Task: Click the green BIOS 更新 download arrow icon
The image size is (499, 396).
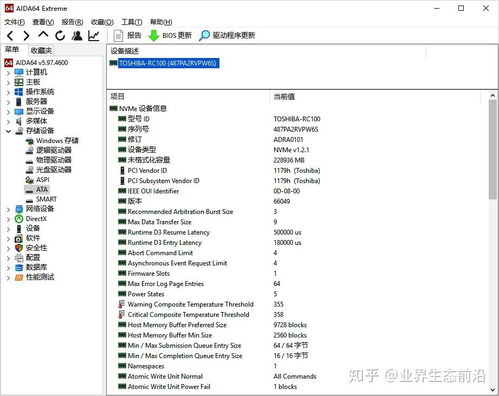Action: [x=154, y=35]
